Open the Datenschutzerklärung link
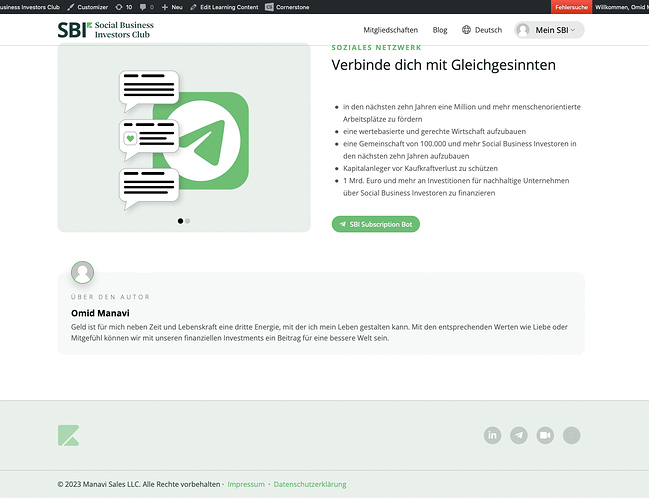This screenshot has width=649, height=500. 310,484
